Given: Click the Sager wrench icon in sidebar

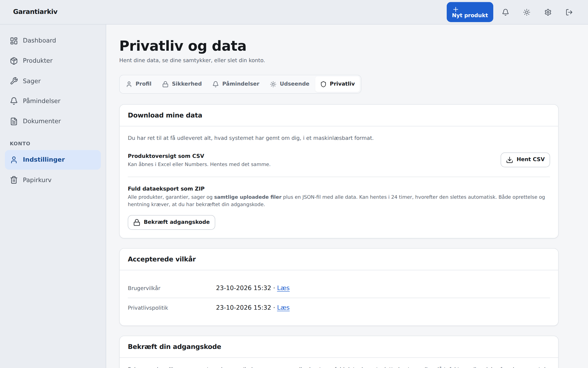Looking at the screenshot, I should click(x=14, y=81).
